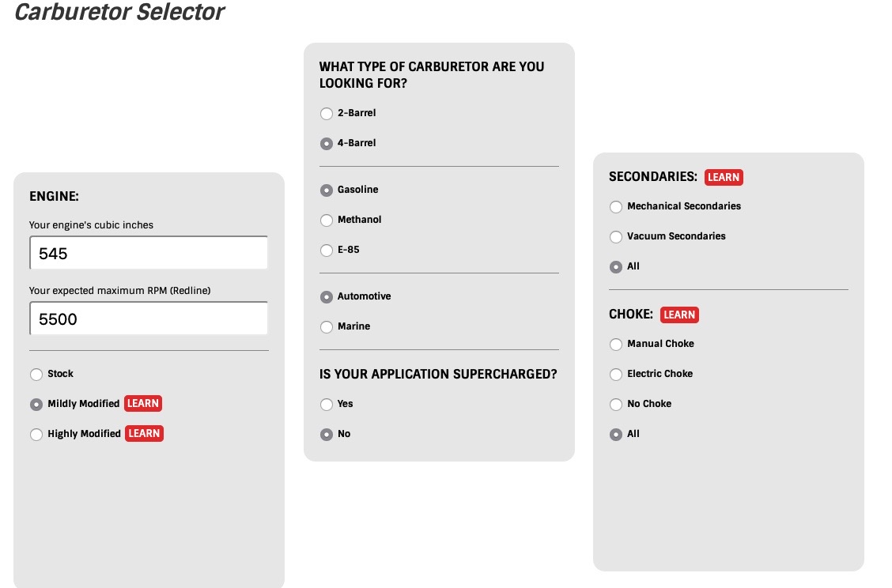The height and width of the screenshot is (588, 892).
Task: Pick the Marine application option
Action: (x=327, y=327)
